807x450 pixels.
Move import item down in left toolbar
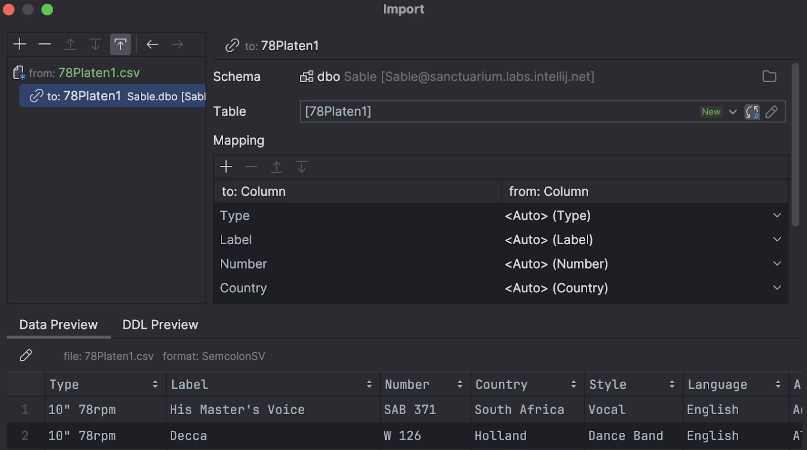click(x=95, y=44)
